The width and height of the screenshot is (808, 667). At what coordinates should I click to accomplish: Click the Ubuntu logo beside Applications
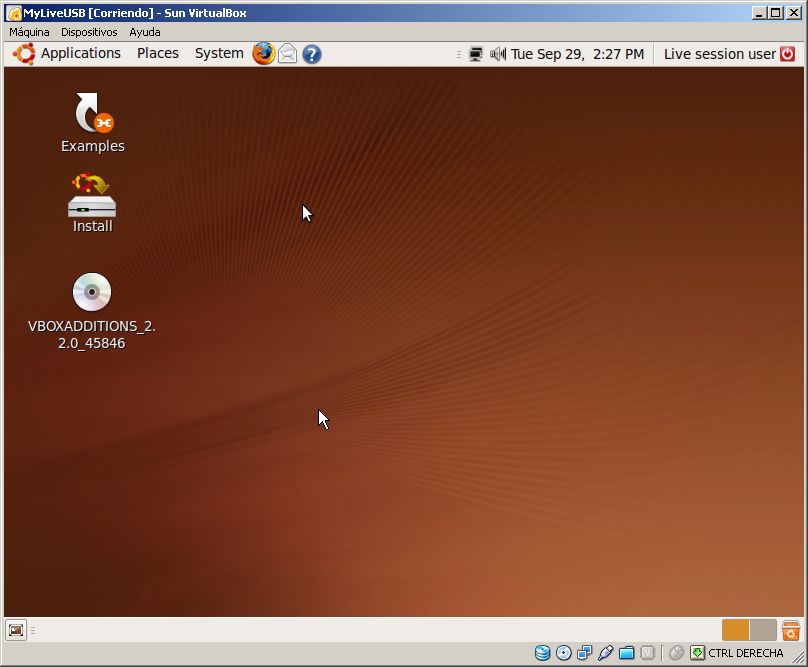click(24, 54)
